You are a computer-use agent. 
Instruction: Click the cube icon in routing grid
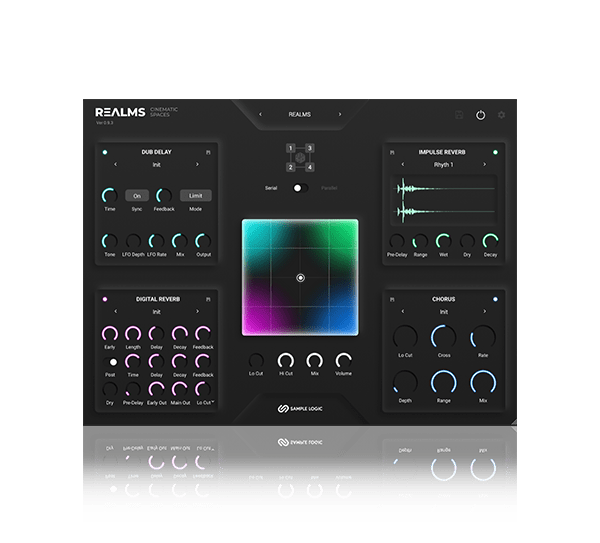click(x=300, y=158)
